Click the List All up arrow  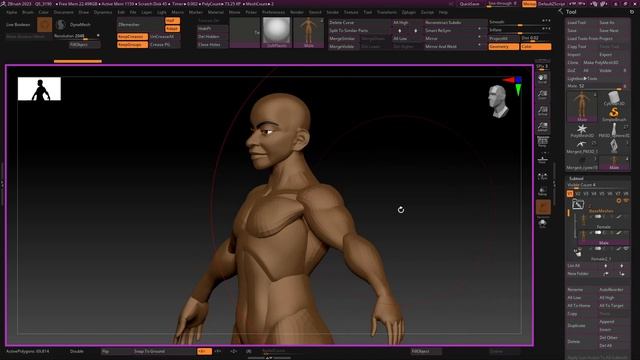pos(606,266)
